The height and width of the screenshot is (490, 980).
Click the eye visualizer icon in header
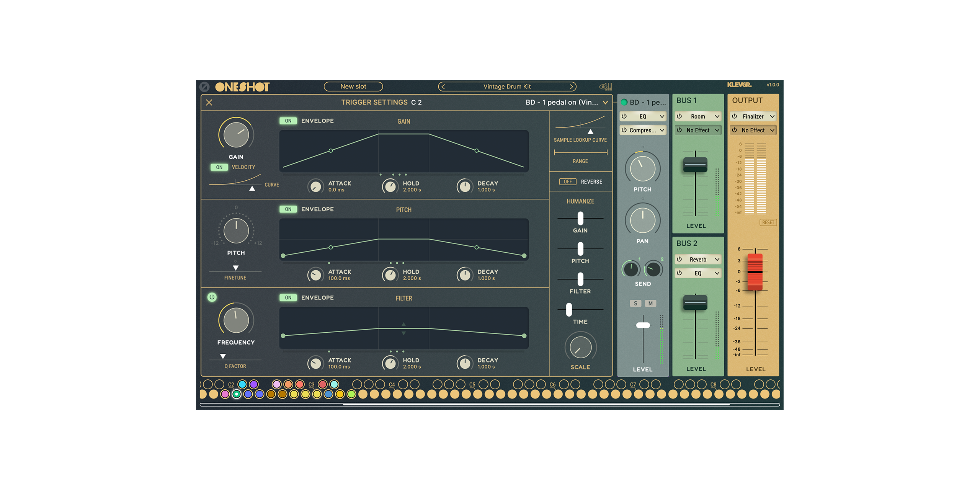pyautogui.click(x=605, y=87)
